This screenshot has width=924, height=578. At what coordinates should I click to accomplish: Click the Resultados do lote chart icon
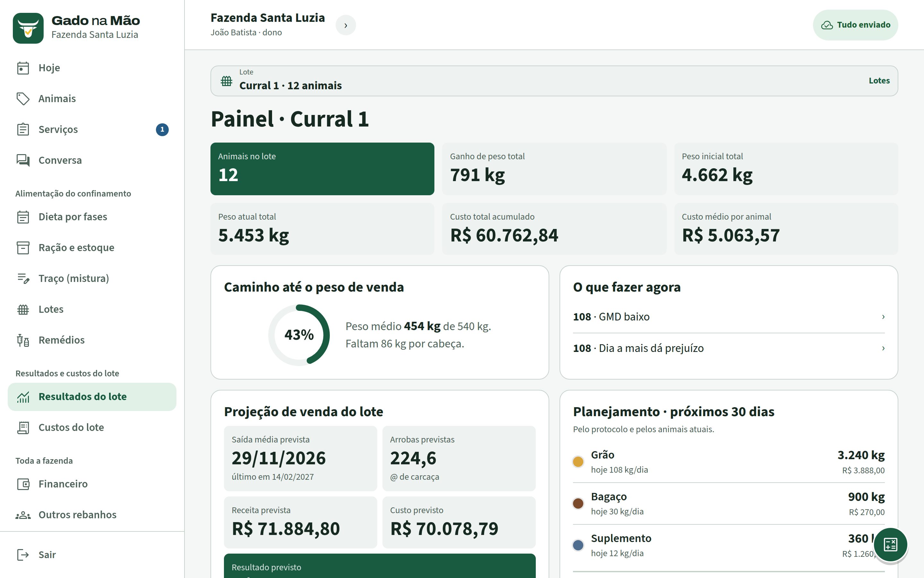[x=23, y=397]
